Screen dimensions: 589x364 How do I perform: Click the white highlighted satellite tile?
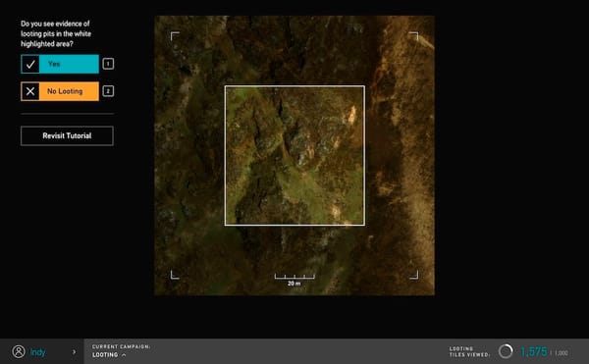[x=294, y=156]
